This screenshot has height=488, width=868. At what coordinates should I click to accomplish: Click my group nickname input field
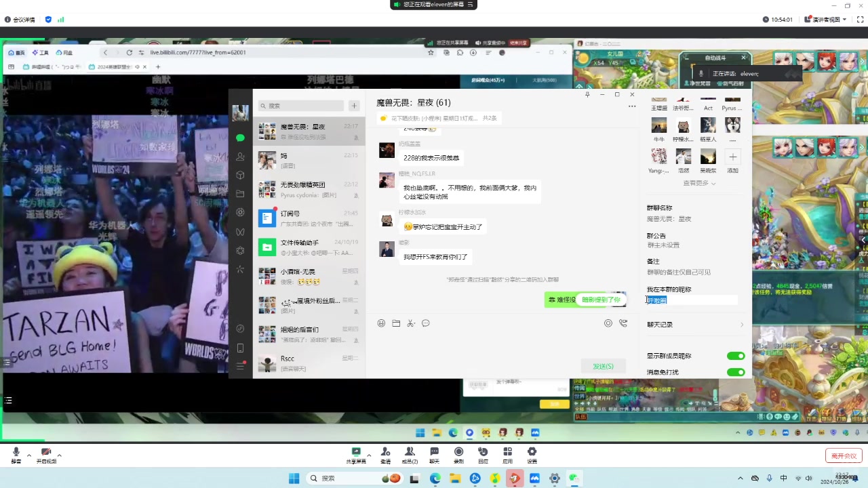click(x=692, y=300)
